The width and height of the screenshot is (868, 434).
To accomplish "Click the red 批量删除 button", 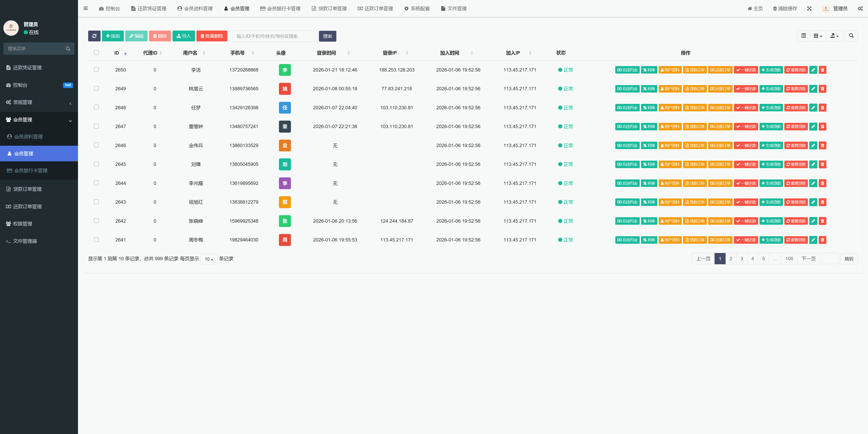I will tap(212, 36).
